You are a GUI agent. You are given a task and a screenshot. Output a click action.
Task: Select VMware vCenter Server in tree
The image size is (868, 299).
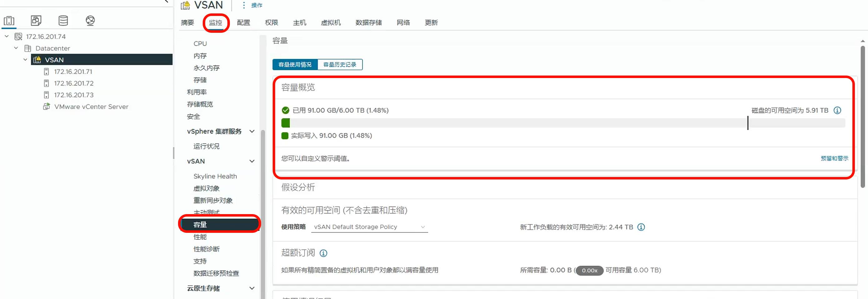(x=91, y=106)
